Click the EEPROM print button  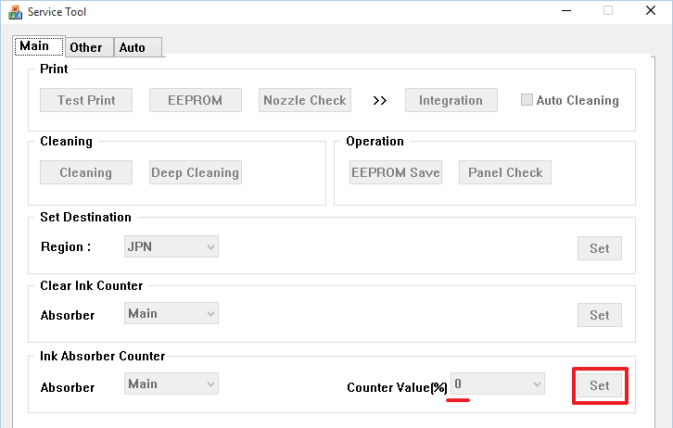(196, 100)
